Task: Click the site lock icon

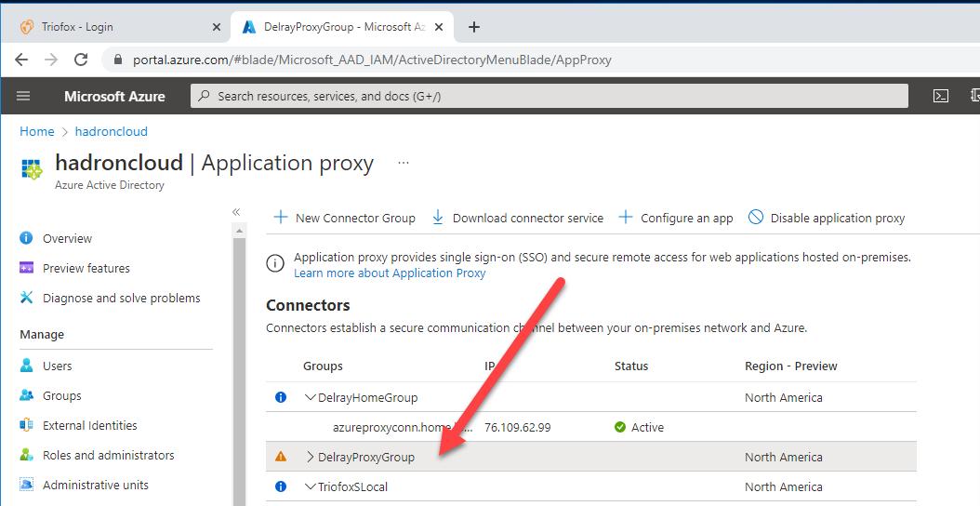Action: [x=117, y=60]
